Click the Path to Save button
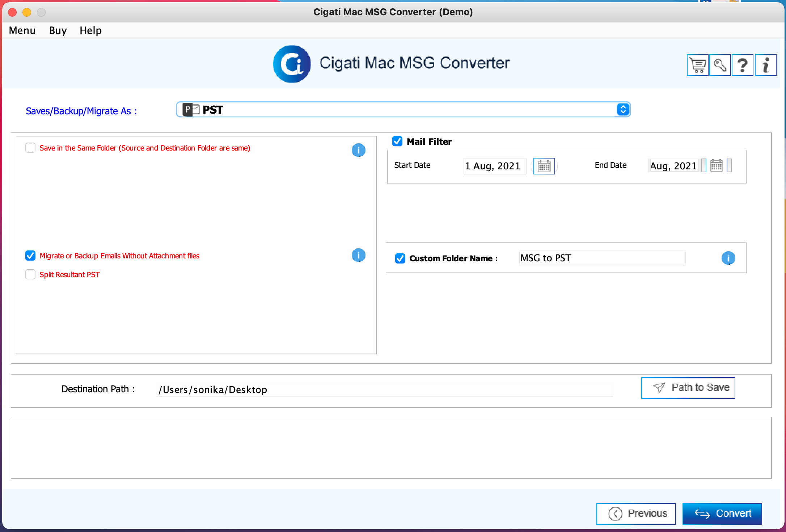 coord(688,388)
